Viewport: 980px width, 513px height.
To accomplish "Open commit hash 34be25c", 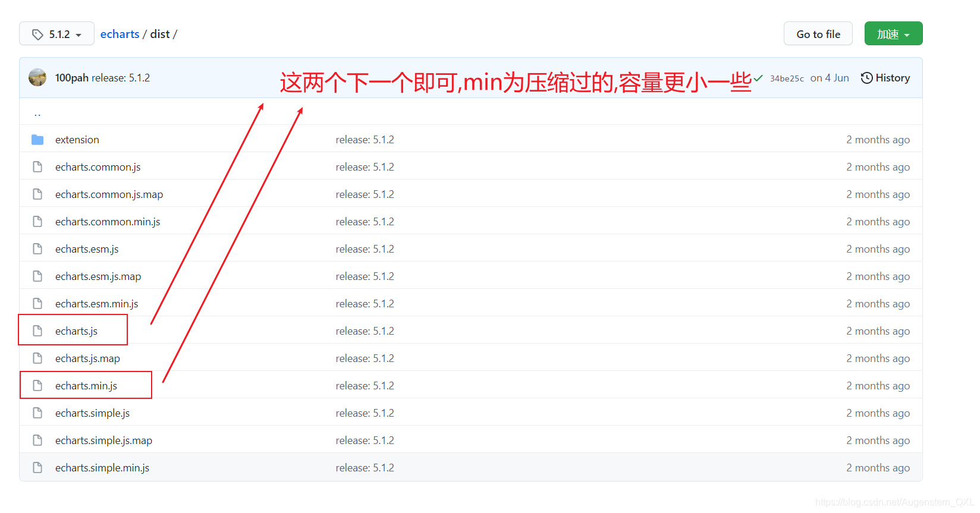I will (787, 78).
